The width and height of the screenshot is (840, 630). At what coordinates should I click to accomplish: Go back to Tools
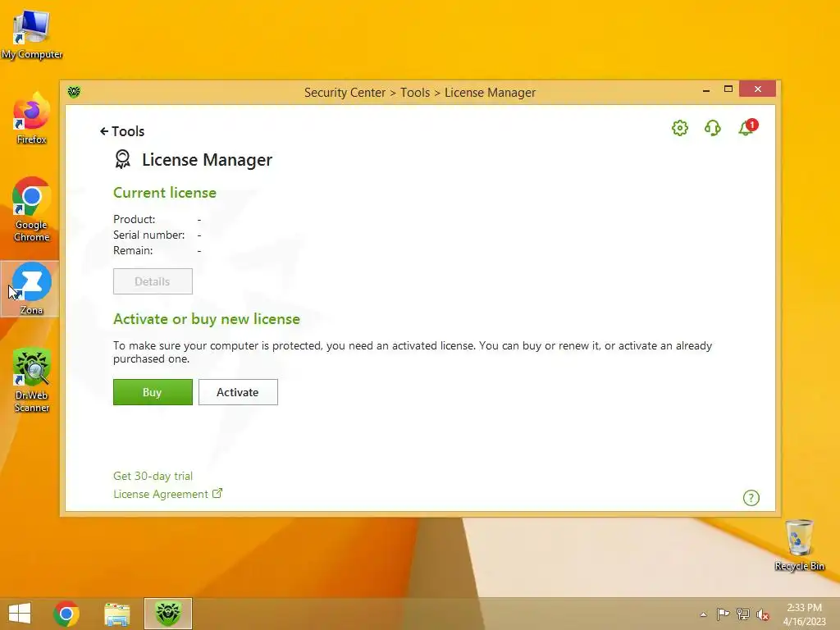122,131
